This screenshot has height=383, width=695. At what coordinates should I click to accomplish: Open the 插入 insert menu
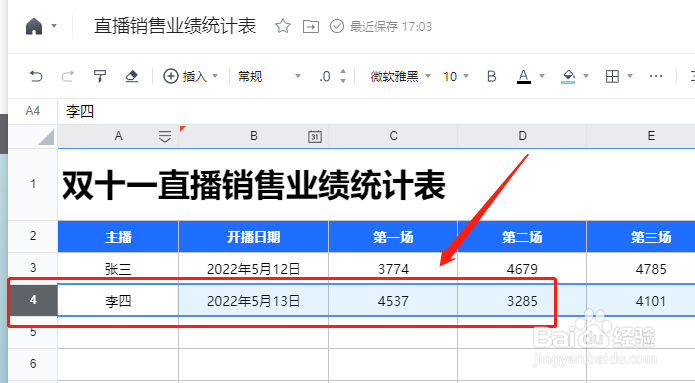tap(191, 76)
